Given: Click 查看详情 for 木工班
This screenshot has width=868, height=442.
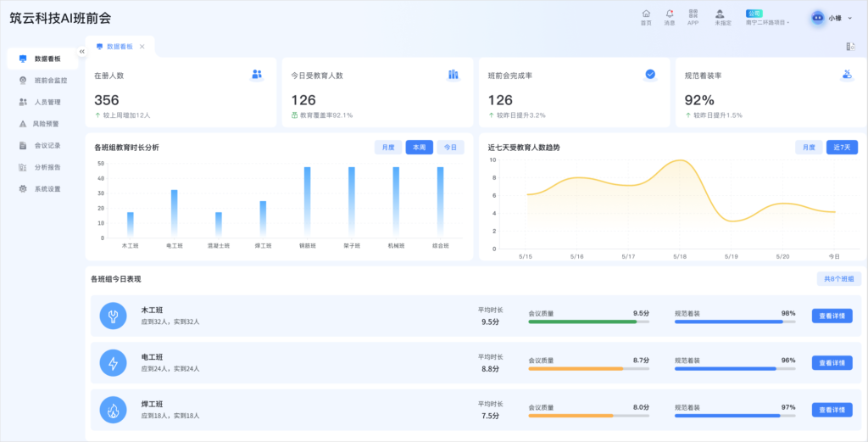Looking at the screenshot, I should (x=832, y=316).
